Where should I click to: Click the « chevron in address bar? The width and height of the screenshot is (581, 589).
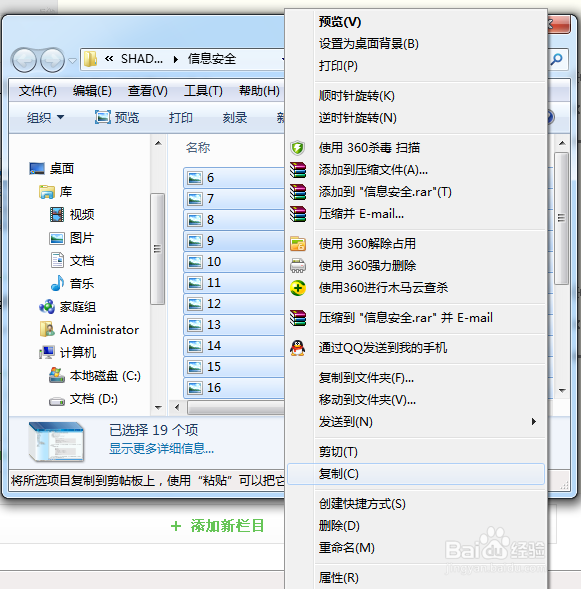(109, 59)
